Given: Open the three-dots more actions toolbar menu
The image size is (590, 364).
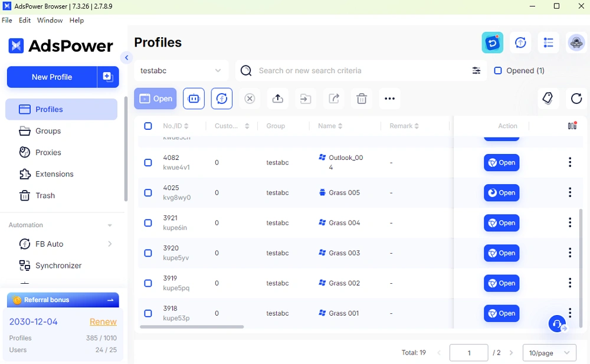Looking at the screenshot, I should tap(389, 99).
